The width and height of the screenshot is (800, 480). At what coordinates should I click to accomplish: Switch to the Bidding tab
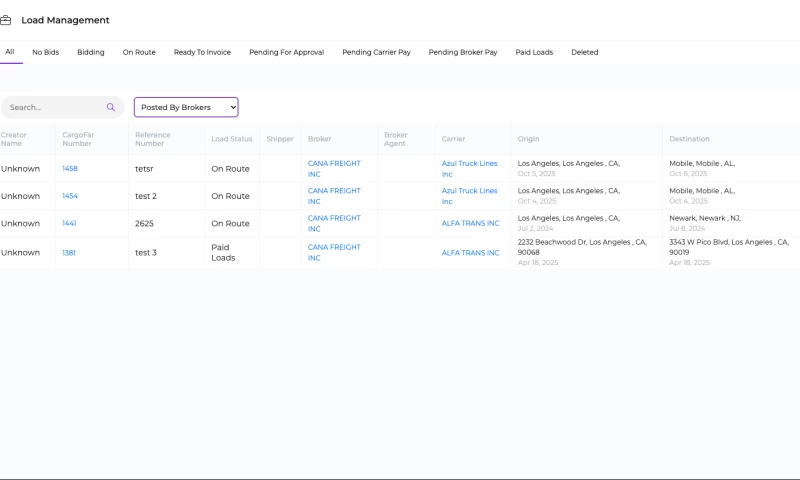pyautogui.click(x=91, y=52)
